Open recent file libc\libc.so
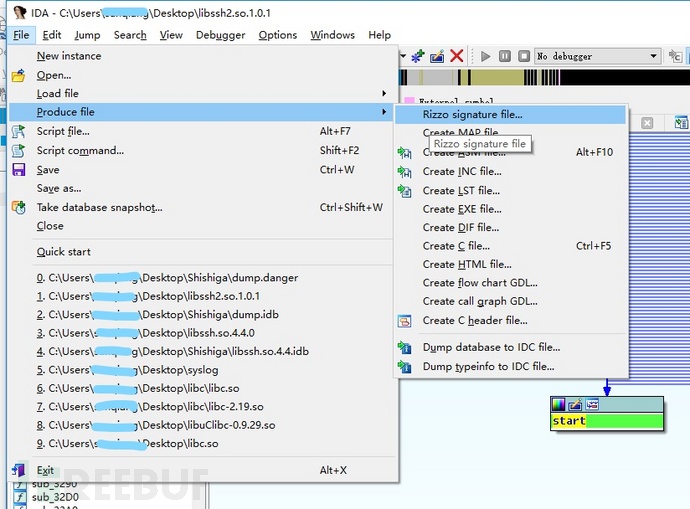Image resolution: width=690 pixels, height=509 pixels. coord(201,388)
